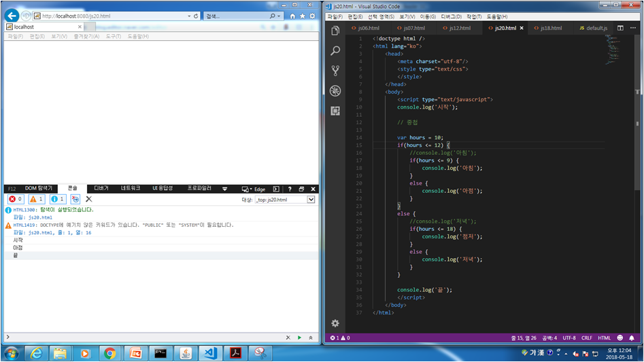Go forward in Internet Explorer
Viewport: 644px width, 362px height.
click(26, 16)
